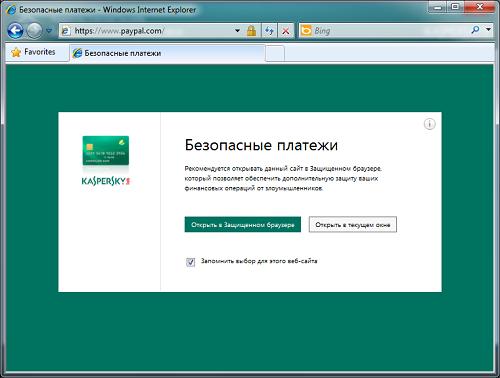The image size is (500, 378).
Task: Stop loading with the red X icon
Action: [x=286, y=31]
